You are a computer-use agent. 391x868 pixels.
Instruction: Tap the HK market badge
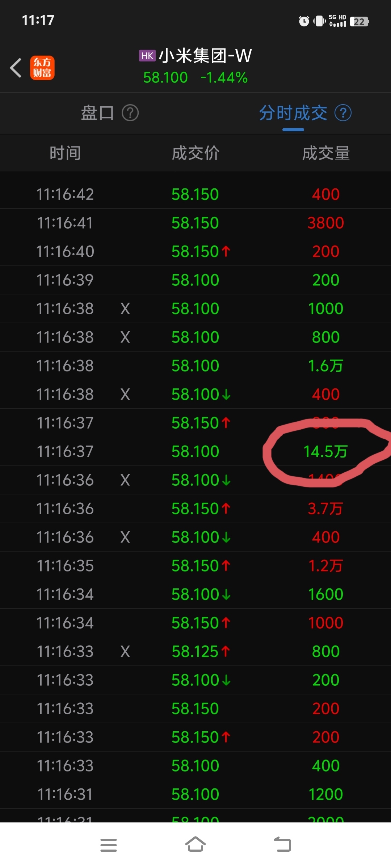(x=147, y=56)
